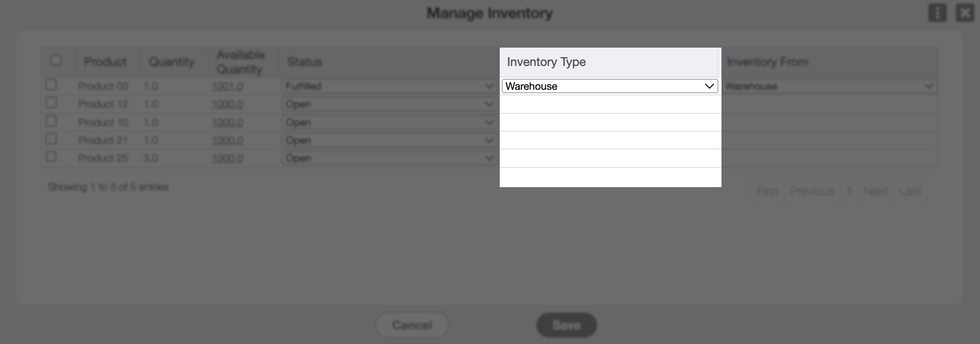Select the Product 12 row checkbox
Image resolution: width=980 pixels, height=344 pixels.
click(x=51, y=103)
